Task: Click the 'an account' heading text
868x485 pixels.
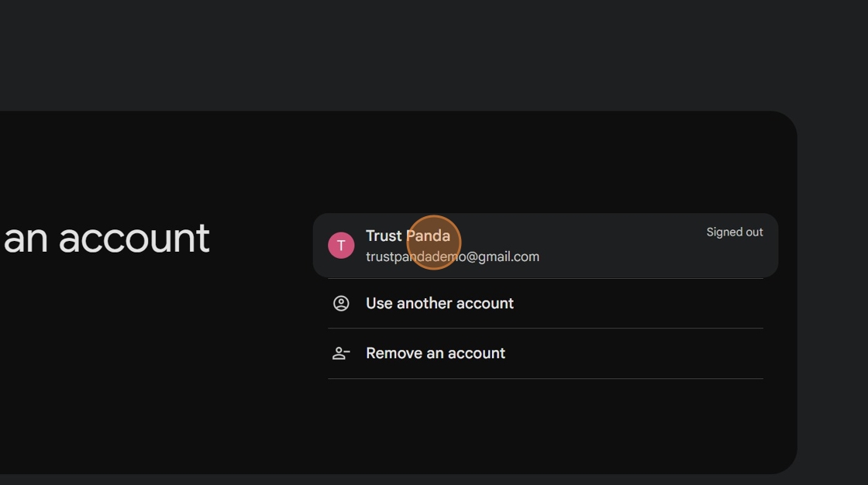Action: 106,239
